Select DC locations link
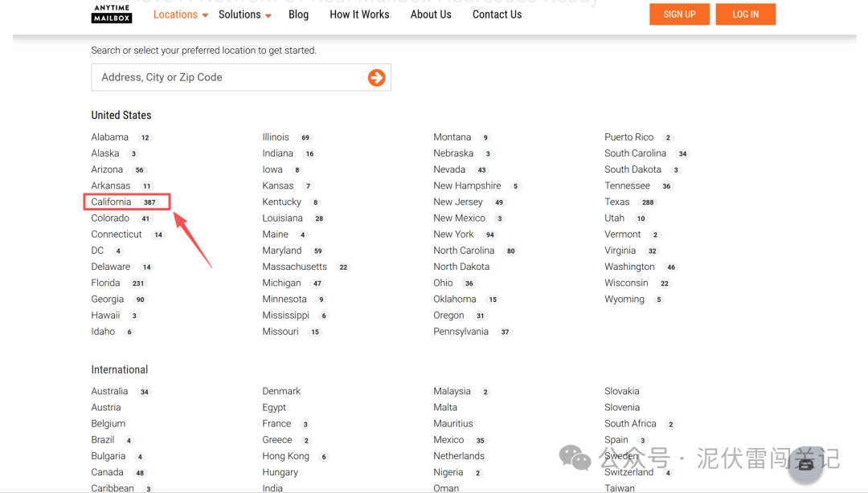The image size is (868, 493). pos(97,251)
